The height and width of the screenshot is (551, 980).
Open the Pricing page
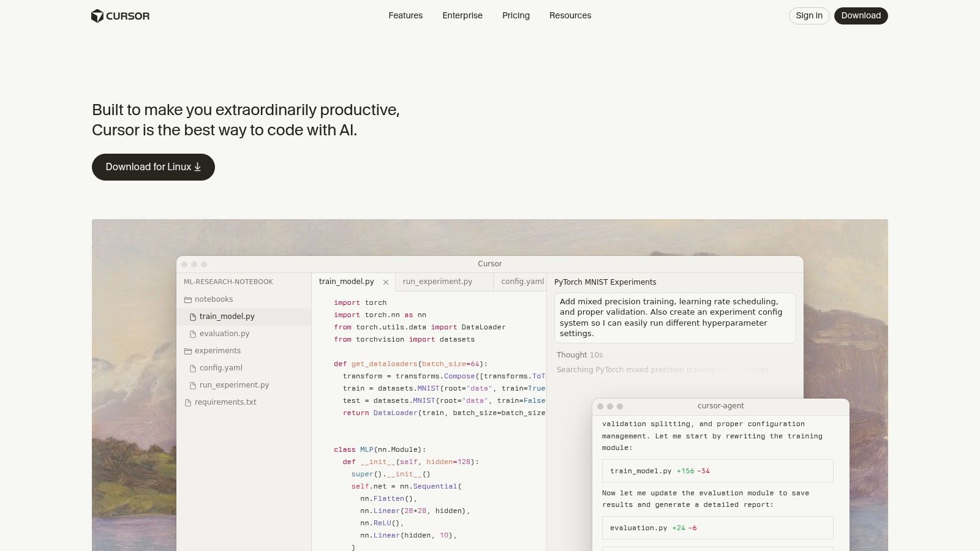click(516, 15)
